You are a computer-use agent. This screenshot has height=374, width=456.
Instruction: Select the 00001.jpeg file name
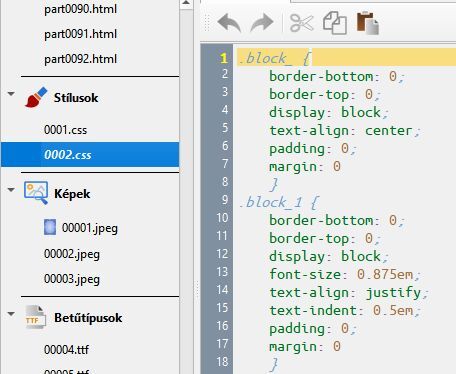[x=90, y=228]
